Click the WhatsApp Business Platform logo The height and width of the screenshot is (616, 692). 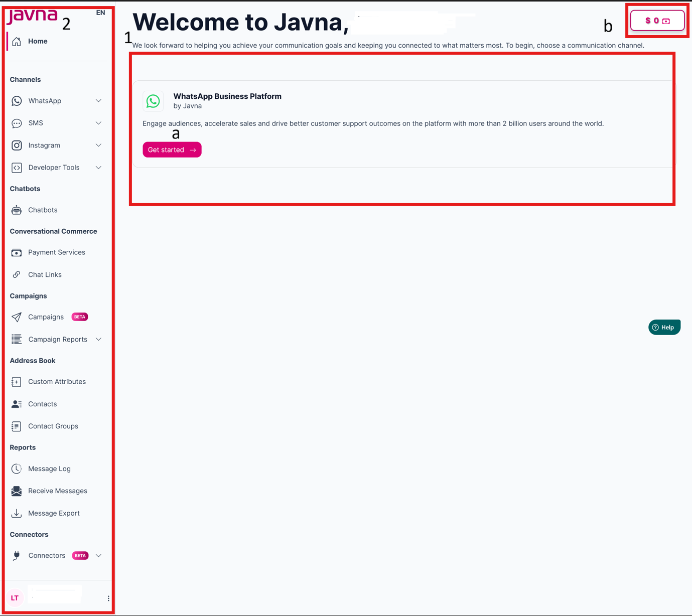[153, 101]
